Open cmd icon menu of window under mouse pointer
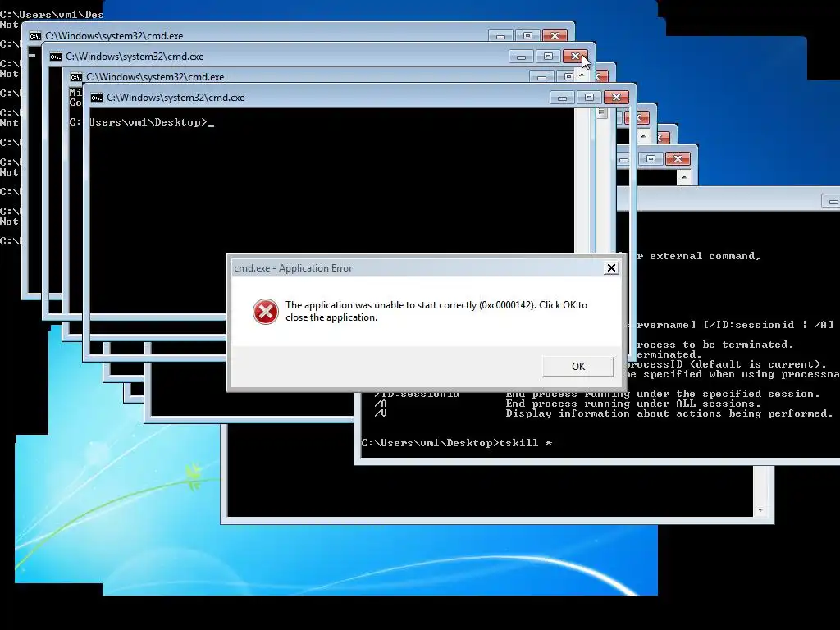Screen dimensions: 840x630 pos(56,57)
